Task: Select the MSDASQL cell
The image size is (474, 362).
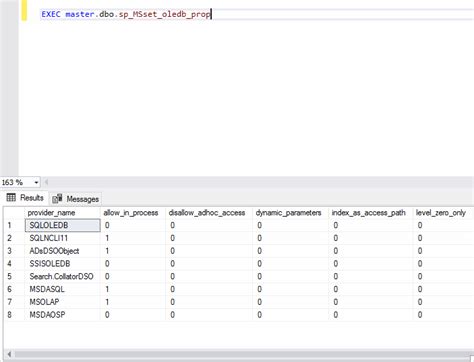Action: (63, 289)
